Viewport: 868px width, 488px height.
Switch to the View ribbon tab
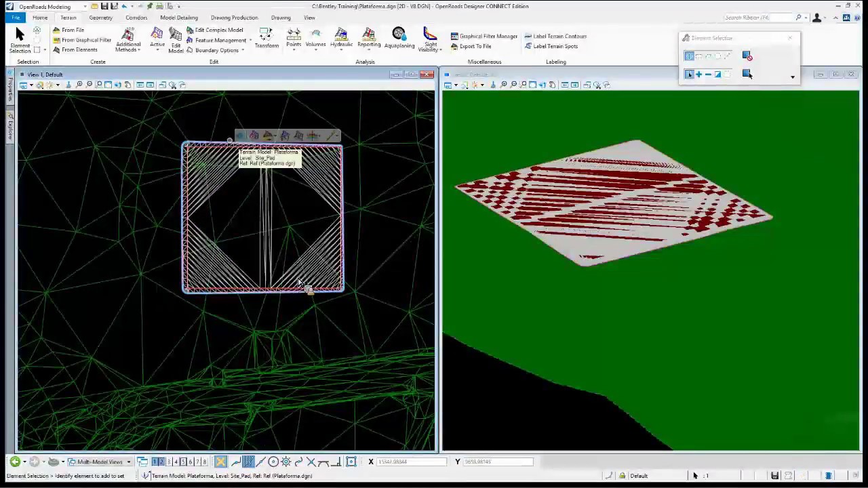pyautogui.click(x=309, y=18)
